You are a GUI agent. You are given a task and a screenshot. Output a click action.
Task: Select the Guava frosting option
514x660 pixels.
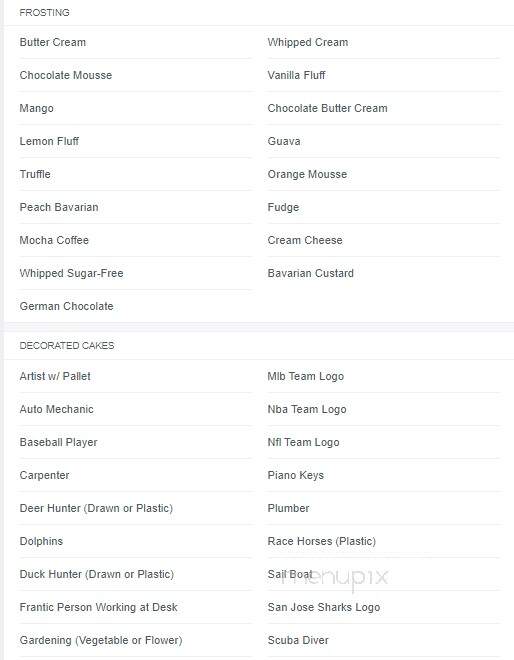pos(284,141)
